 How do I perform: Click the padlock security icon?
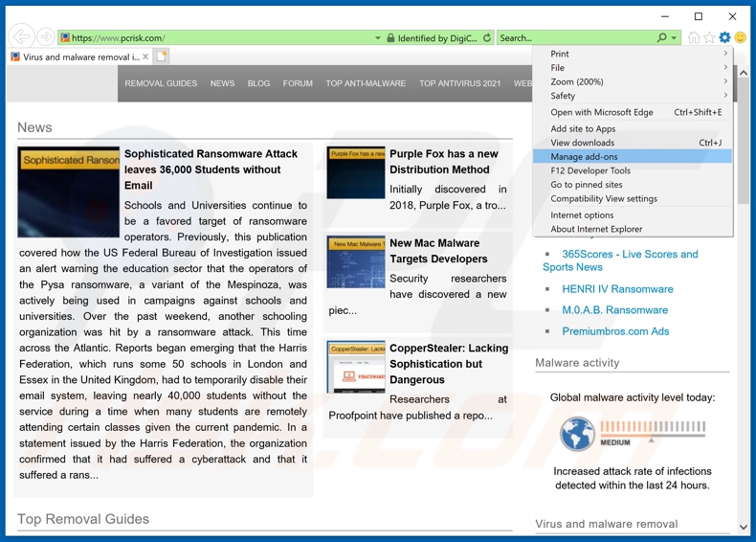click(390, 38)
